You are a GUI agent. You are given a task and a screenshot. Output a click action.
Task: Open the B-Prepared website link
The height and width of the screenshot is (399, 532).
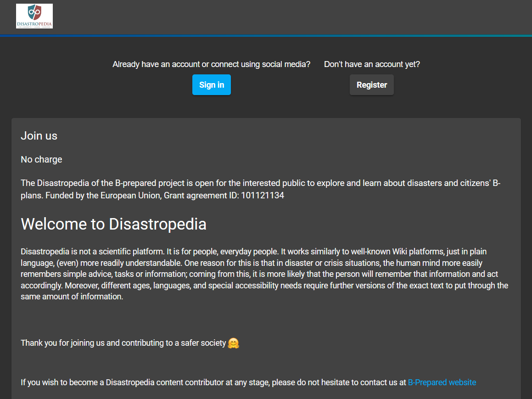(442, 382)
